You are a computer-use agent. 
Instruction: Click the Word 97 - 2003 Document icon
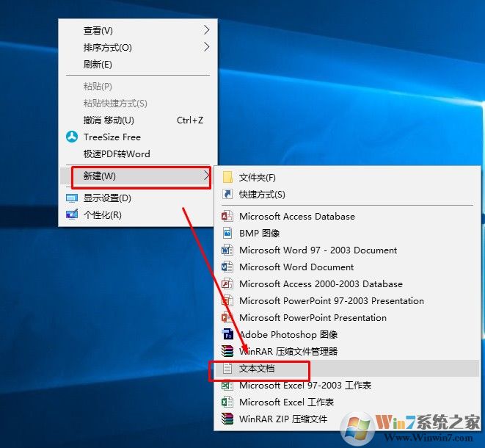click(x=227, y=250)
